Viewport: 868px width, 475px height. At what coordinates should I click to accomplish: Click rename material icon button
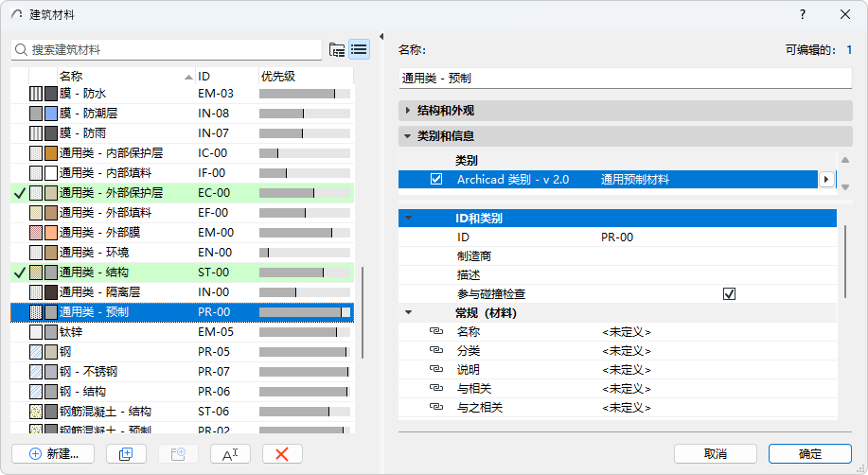point(230,454)
